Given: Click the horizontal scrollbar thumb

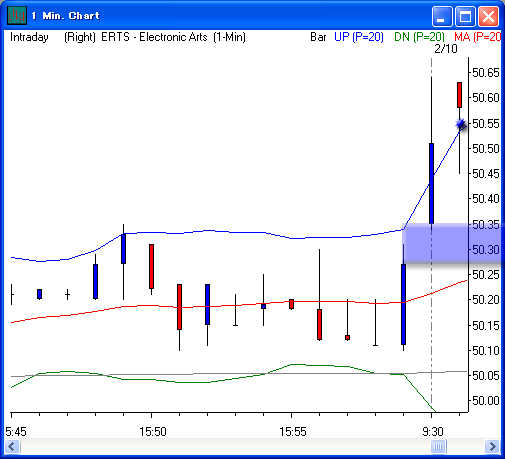Looking at the screenshot, I should 438,446.
